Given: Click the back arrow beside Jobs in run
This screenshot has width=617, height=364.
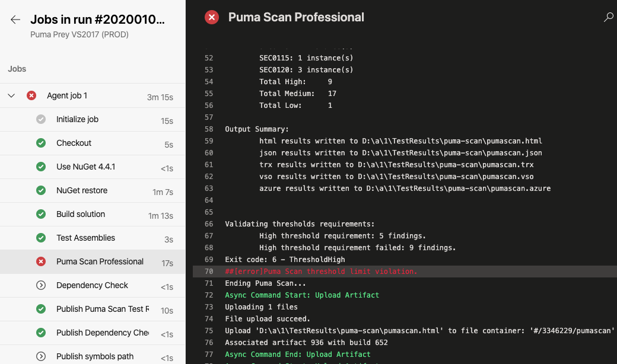Looking at the screenshot, I should (15, 20).
